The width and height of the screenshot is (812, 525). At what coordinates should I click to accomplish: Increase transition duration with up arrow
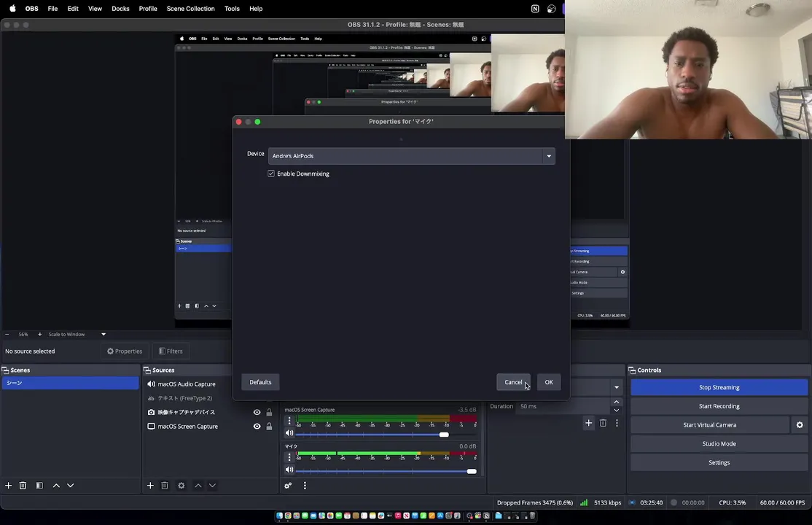(x=616, y=402)
